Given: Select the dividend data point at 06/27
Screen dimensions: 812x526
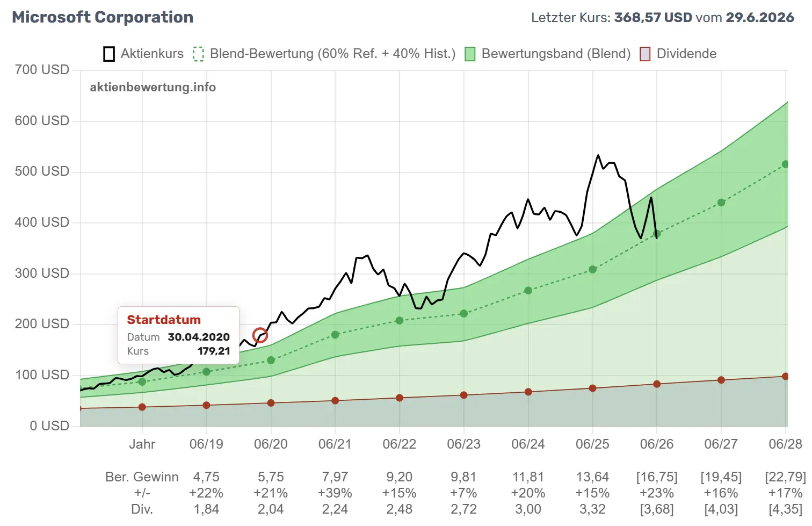Looking at the screenshot, I should 721,380.
